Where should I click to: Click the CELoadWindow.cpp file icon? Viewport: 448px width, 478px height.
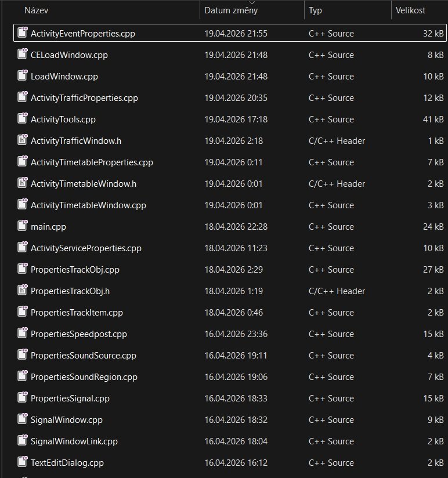point(22,55)
